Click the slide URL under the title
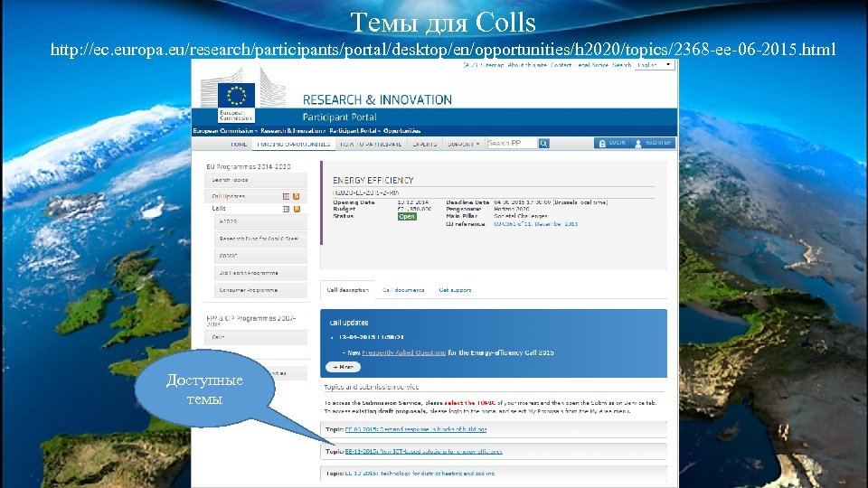 (443, 49)
